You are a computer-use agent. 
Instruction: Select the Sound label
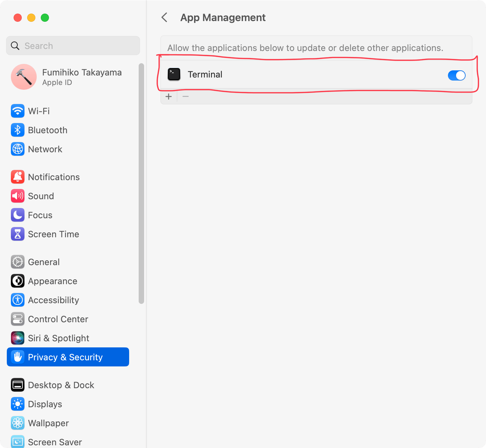[x=41, y=196]
